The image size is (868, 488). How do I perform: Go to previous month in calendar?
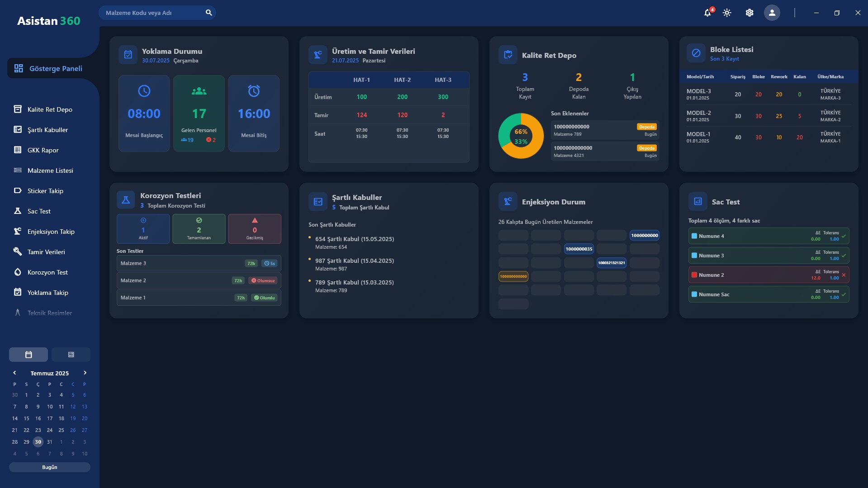pyautogui.click(x=14, y=373)
